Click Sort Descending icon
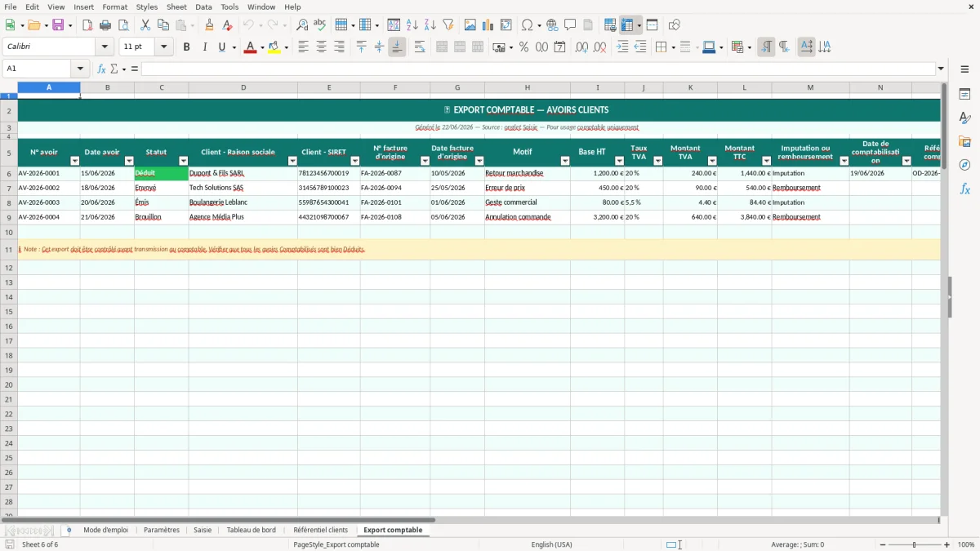 click(430, 25)
